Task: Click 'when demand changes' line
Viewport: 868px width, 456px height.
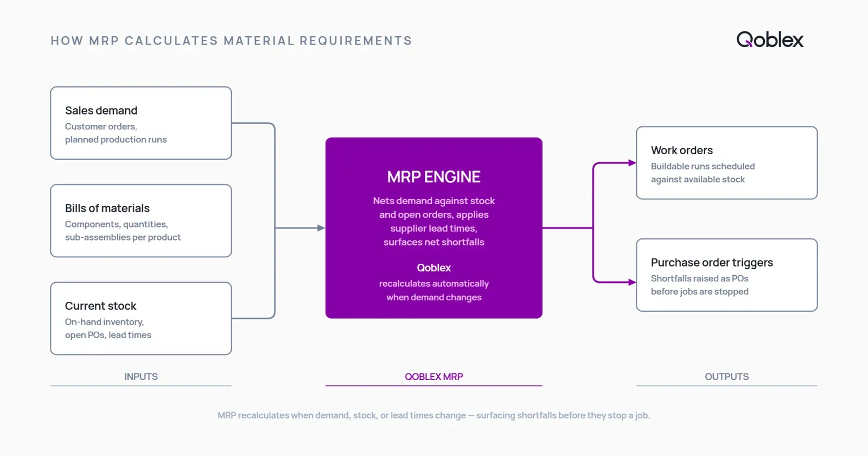Action: click(434, 297)
